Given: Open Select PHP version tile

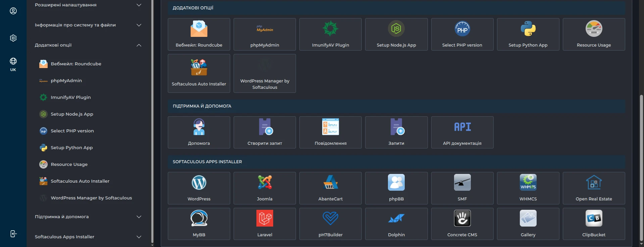Looking at the screenshot, I should (462, 35).
